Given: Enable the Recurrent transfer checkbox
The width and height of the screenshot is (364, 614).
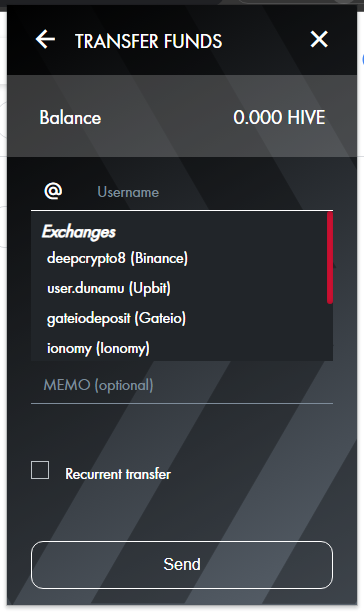Looking at the screenshot, I should point(40,470).
